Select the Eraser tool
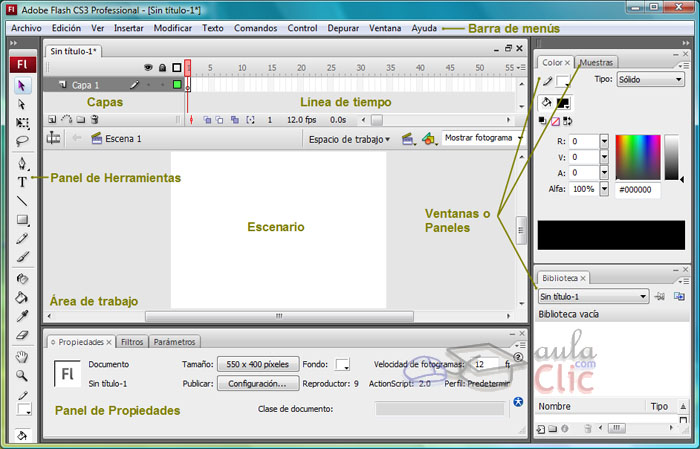The image size is (700, 449). [x=22, y=335]
